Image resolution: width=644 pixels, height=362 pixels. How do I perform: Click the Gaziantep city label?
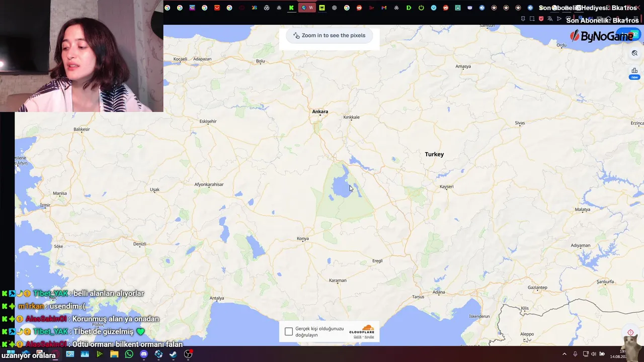pos(537,288)
